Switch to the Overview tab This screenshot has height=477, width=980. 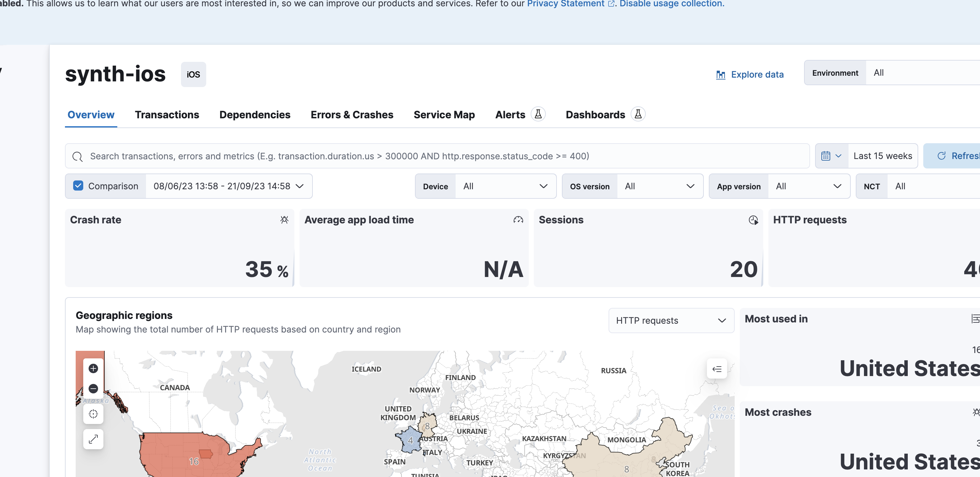tap(91, 115)
